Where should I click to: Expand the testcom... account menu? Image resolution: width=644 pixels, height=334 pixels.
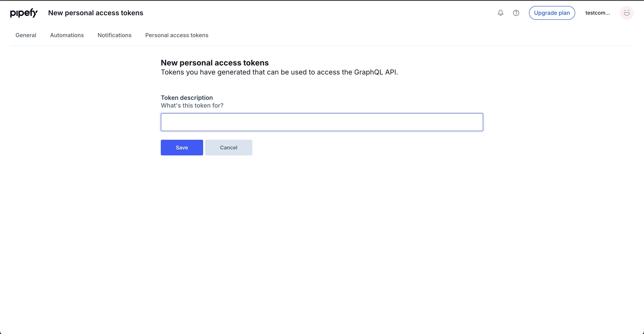(x=597, y=13)
